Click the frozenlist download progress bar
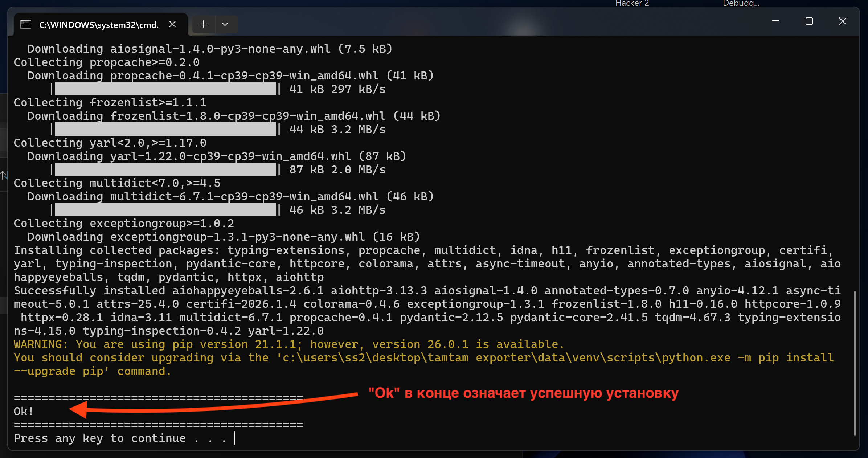This screenshot has width=868, height=458. (x=165, y=129)
